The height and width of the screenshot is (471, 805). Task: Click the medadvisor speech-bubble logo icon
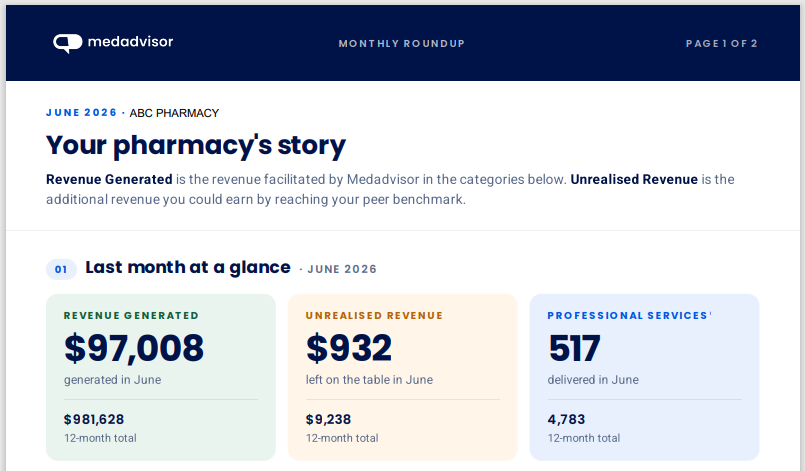tap(67, 43)
